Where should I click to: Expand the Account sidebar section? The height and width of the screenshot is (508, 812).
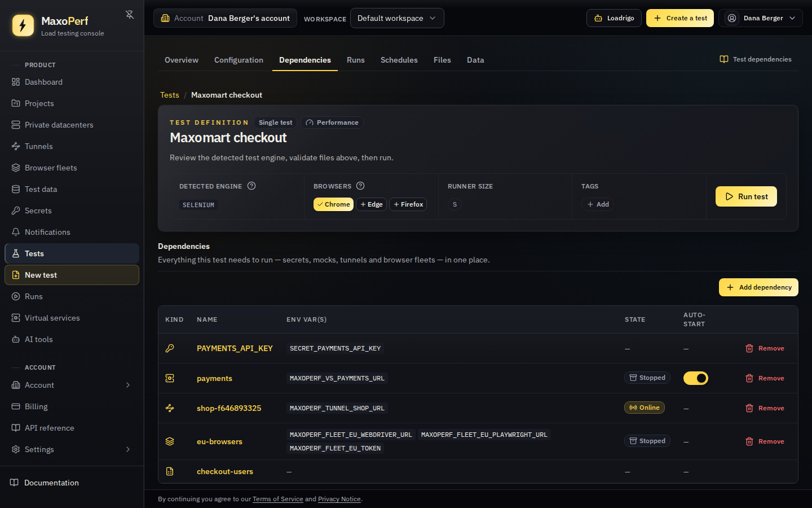coord(72,385)
